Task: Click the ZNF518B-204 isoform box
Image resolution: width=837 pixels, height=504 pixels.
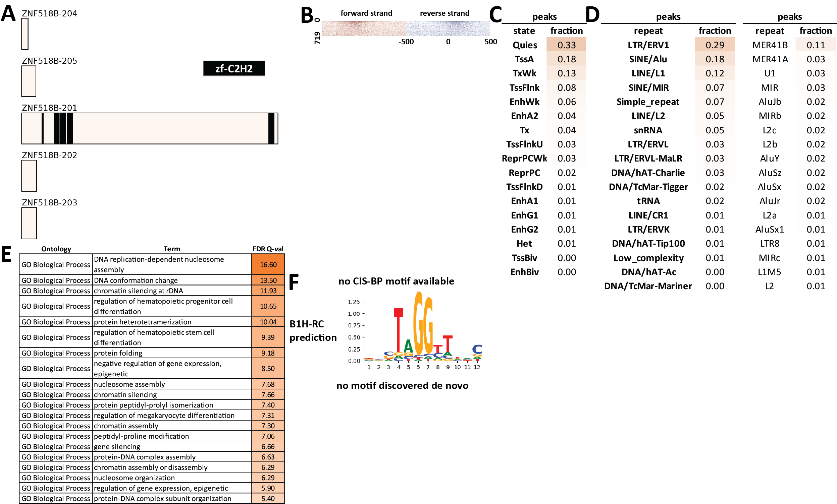Action: coord(25,34)
